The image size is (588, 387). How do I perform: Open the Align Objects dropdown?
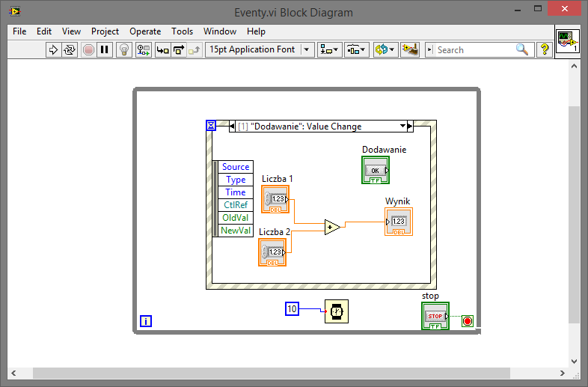[x=329, y=50]
